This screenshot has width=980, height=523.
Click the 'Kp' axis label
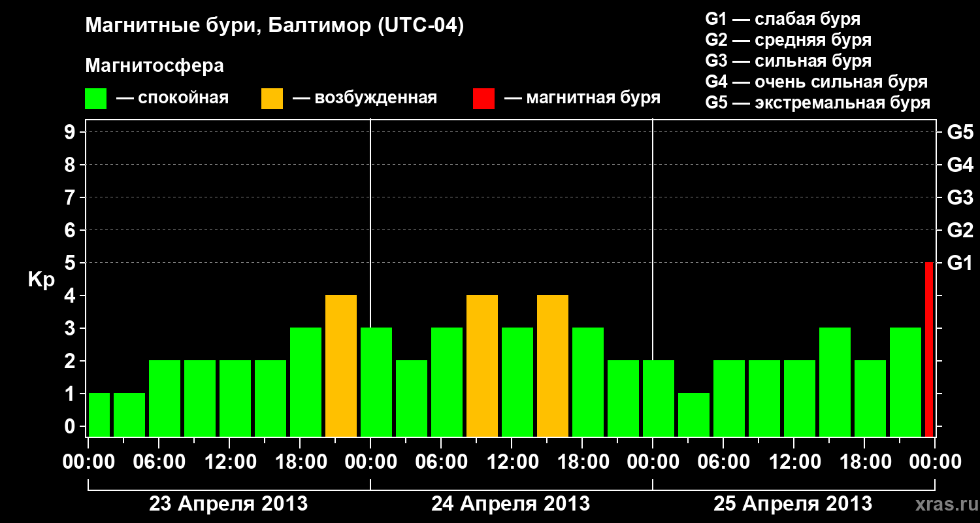[x=41, y=280]
